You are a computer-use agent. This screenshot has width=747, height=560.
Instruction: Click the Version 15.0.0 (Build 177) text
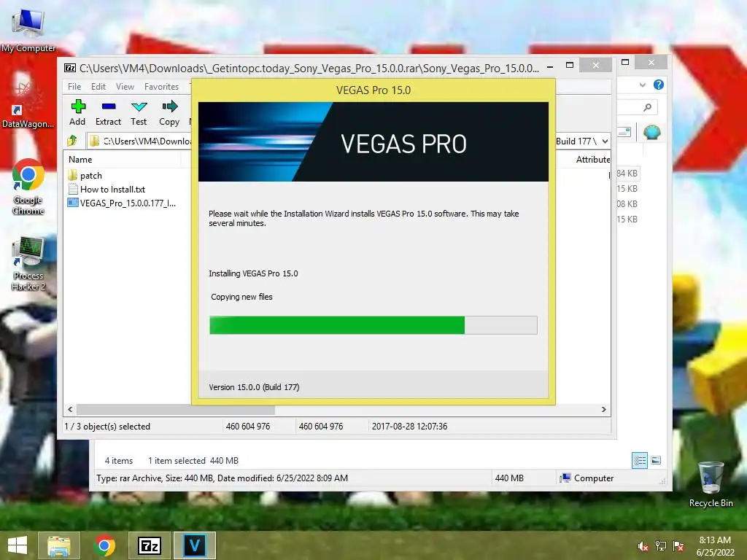[x=254, y=387]
